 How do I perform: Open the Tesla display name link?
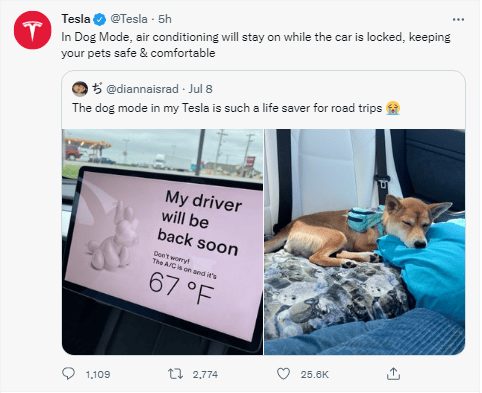(x=76, y=19)
